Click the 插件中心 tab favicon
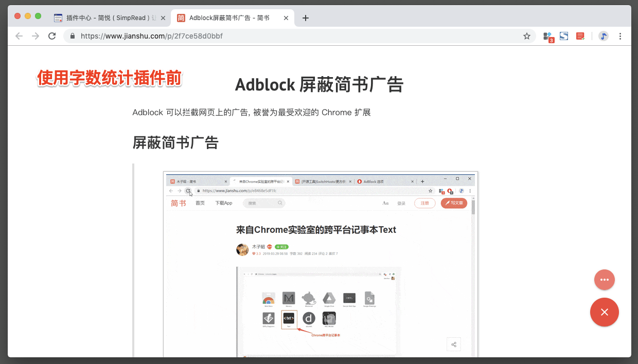Image resolution: width=638 pixels, height=364 pixels. [x=58, y=18]
